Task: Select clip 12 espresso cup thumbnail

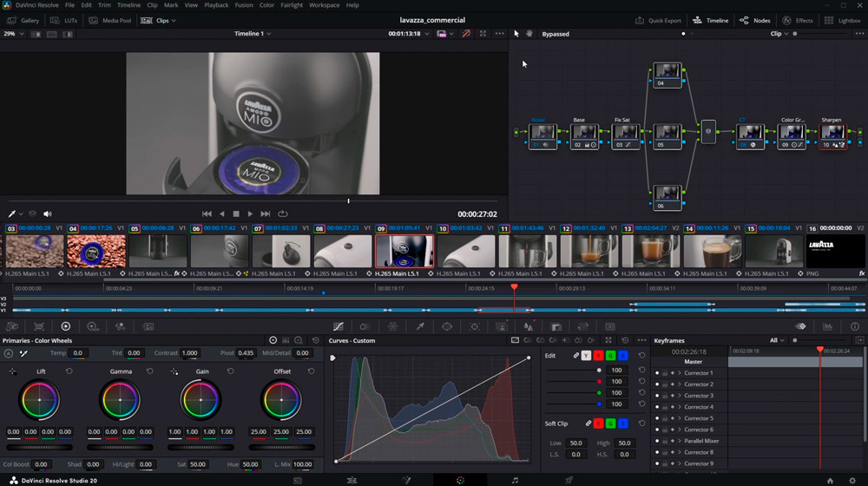Action: (589, 252)
